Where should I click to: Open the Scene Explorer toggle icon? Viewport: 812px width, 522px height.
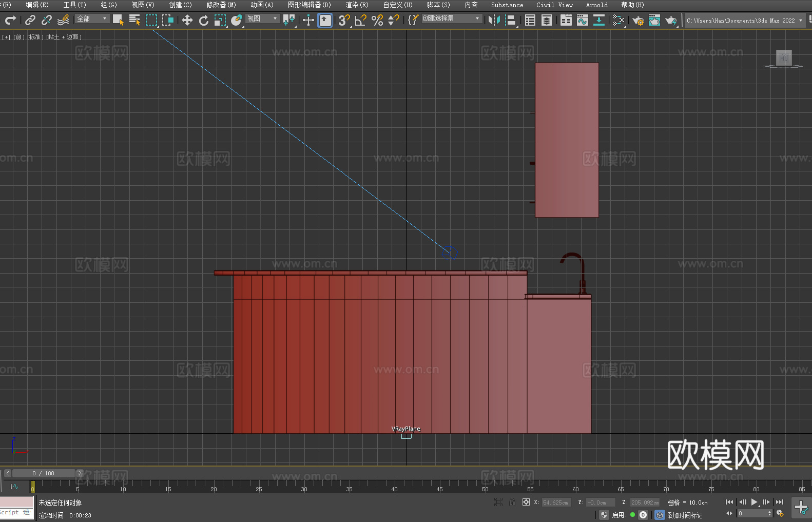(x=530, y=20)
